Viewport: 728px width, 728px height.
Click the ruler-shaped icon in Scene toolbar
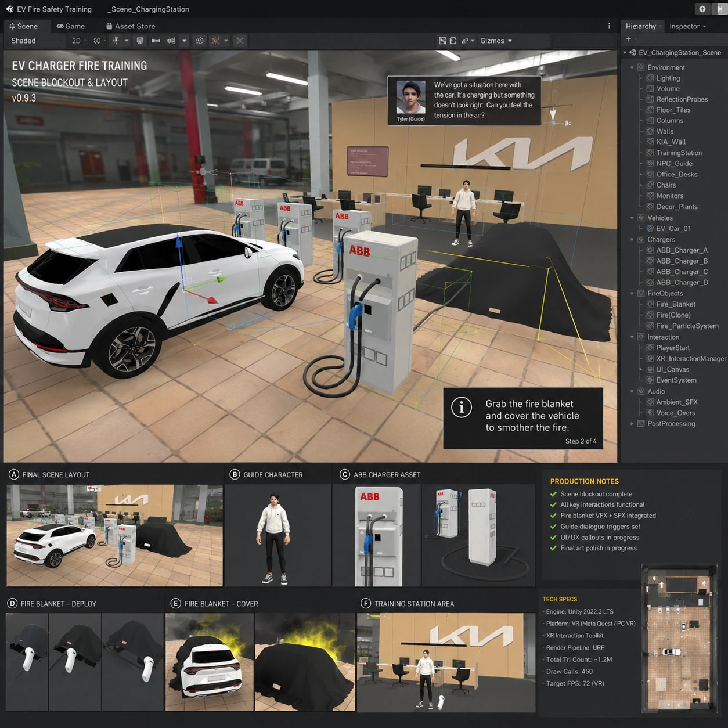pos(156,41)
